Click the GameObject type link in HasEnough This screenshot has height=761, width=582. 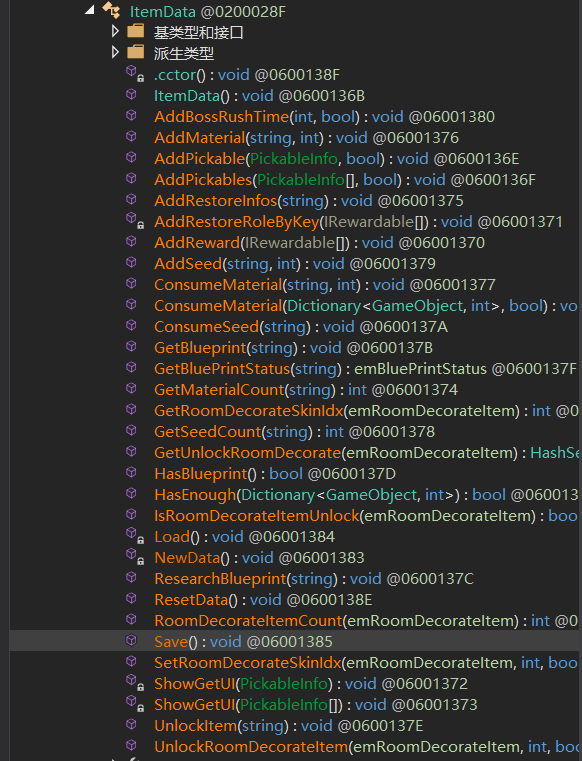(371, 495)
